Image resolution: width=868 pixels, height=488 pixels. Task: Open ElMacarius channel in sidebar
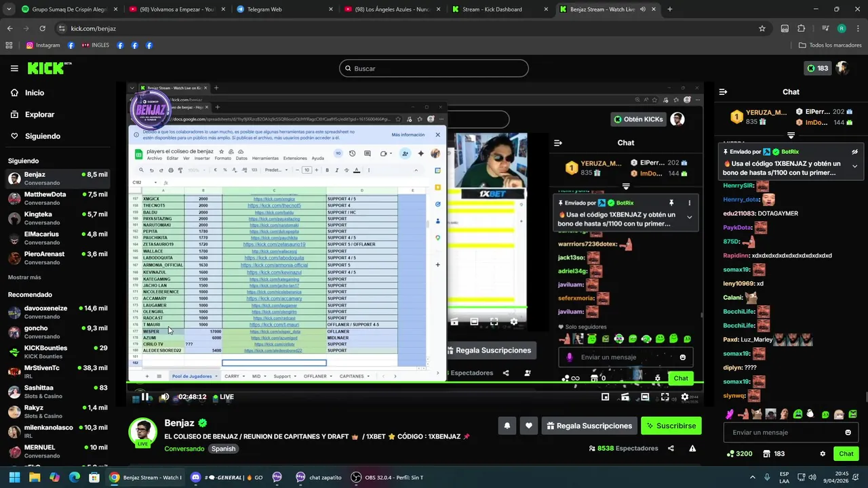point(58,238)
